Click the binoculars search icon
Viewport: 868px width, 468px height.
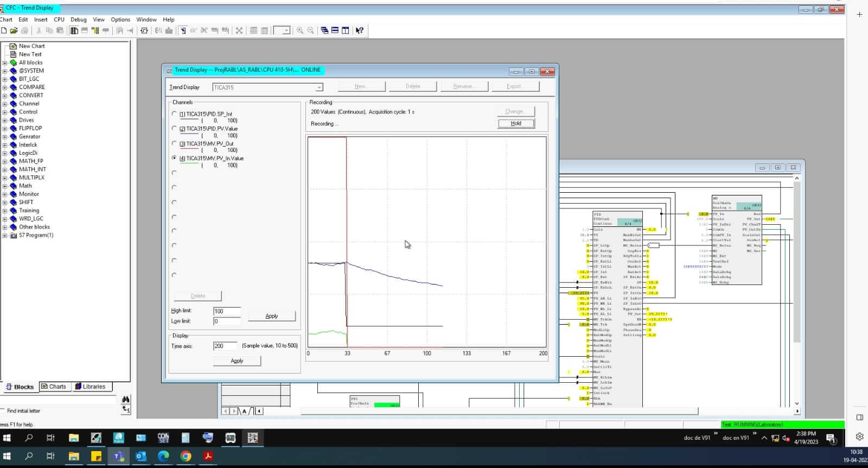pyautogui.click(x=126, y=399)
